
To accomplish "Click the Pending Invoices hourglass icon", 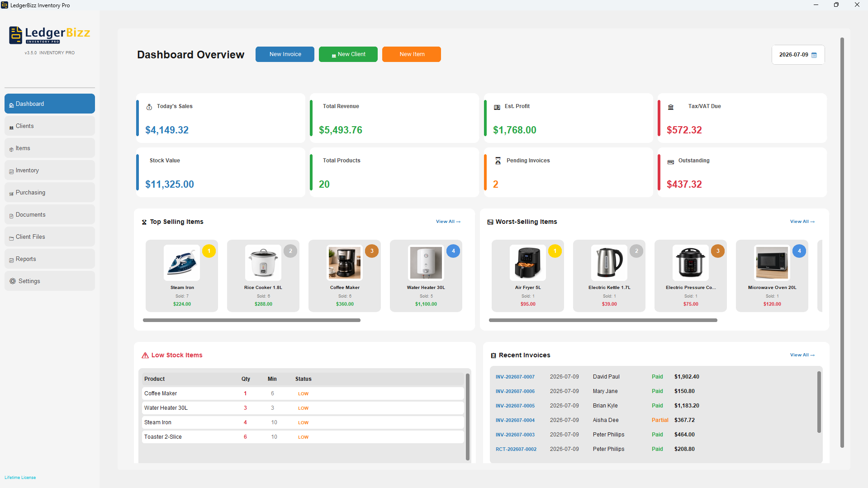I will (x=498, y=161).
